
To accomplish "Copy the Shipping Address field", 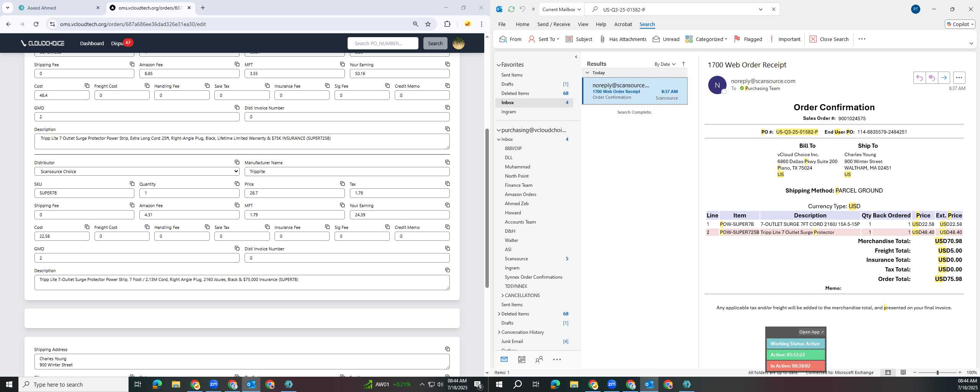I will click(x=448, y=349).
